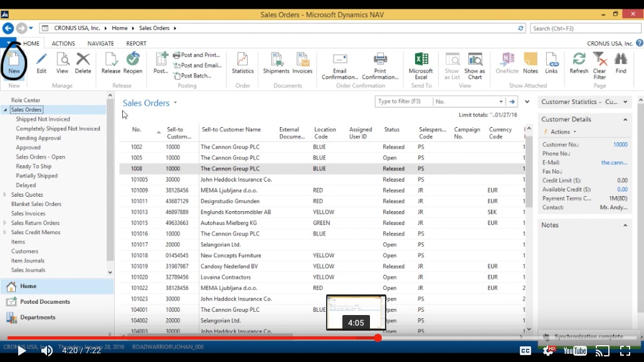Click the Search box
Screen dimensions: 644x362
[585, 28]
